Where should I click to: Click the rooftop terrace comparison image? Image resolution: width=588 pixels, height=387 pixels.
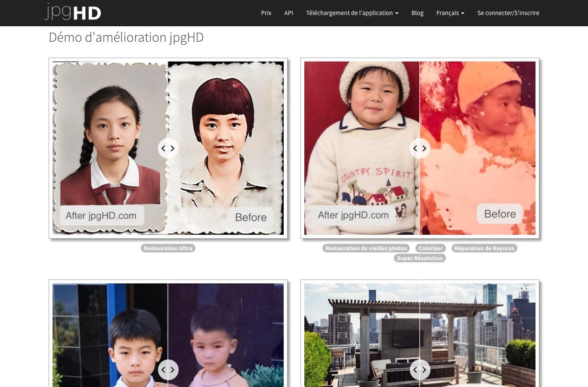[x=420, y=335]
